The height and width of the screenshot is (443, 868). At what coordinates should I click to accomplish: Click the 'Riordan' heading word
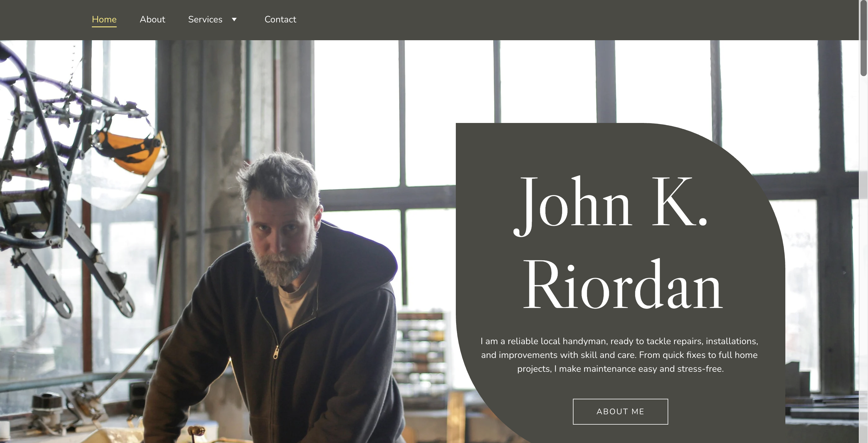[x=623, y=284]
